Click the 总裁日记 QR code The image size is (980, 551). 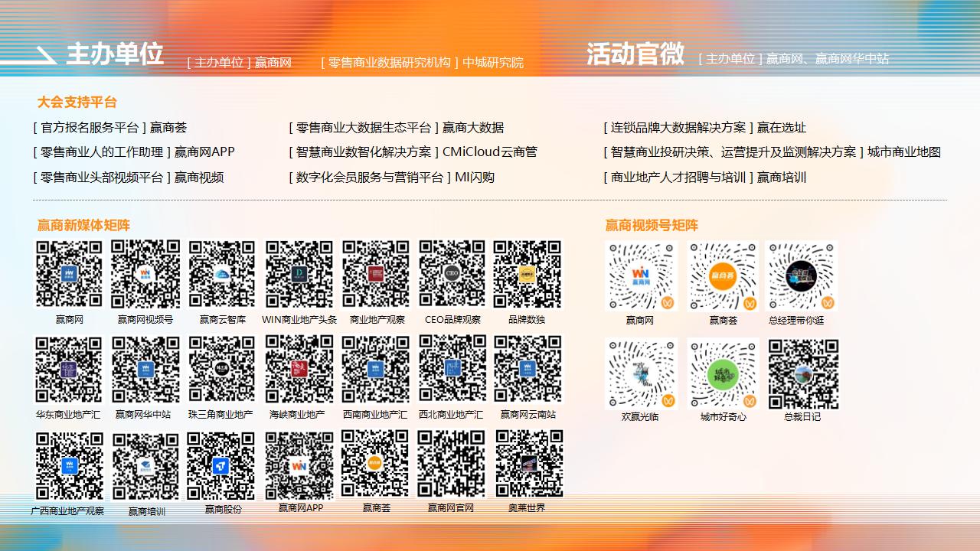pos(803,374)
